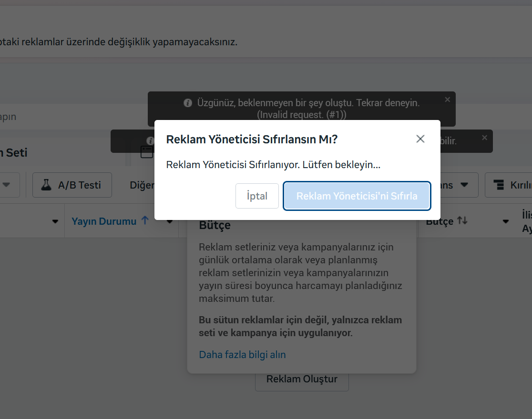Open dropdown arrow next to Yayın Durumu

[x=170, y=221]
